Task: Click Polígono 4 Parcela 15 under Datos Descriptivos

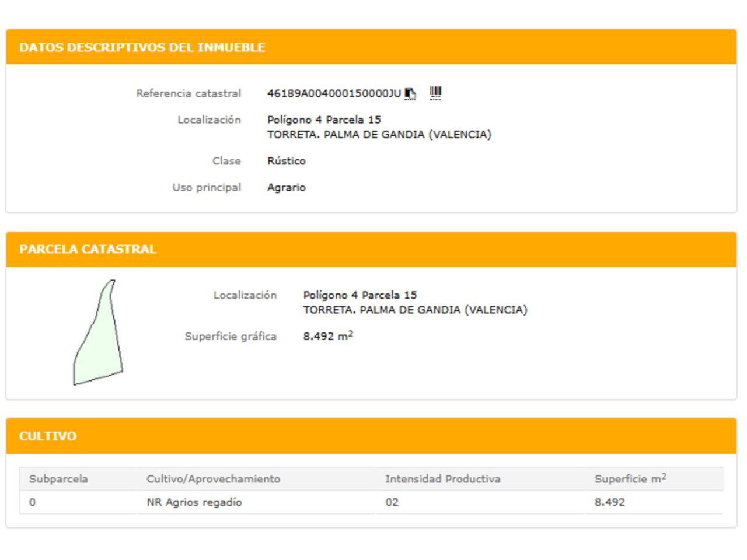Action: (324, 120)
